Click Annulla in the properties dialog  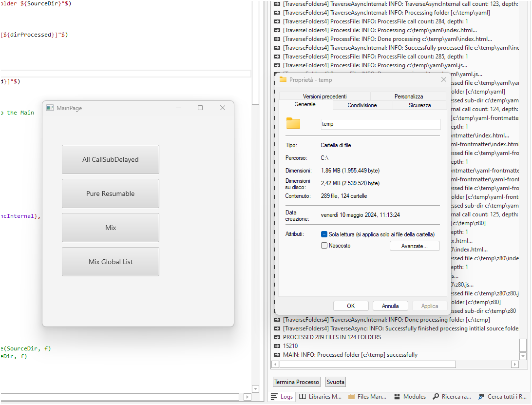pyautogui.click(x=390, y=306)
